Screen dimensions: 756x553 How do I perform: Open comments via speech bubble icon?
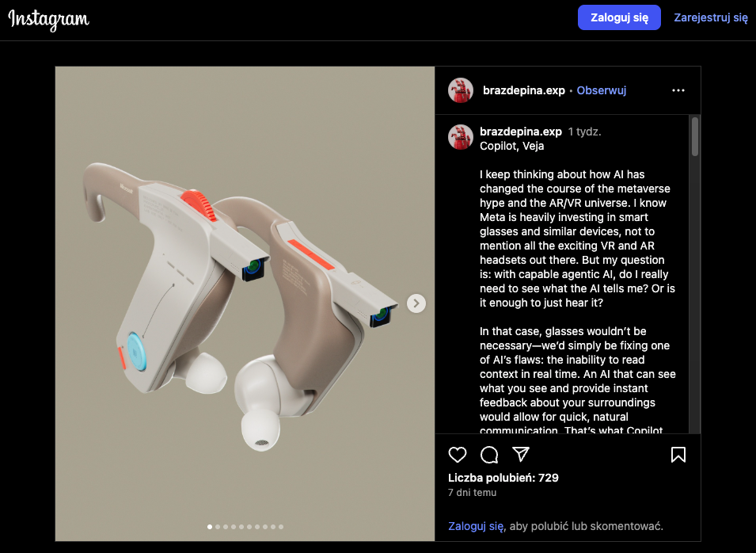point(489,455)
